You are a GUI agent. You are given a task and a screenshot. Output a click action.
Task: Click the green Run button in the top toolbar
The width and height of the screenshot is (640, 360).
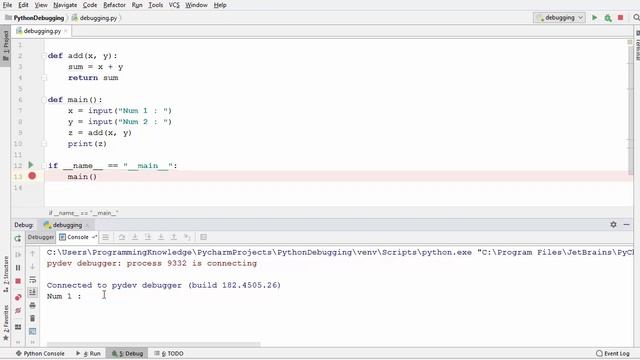click(x=595, y=18)
